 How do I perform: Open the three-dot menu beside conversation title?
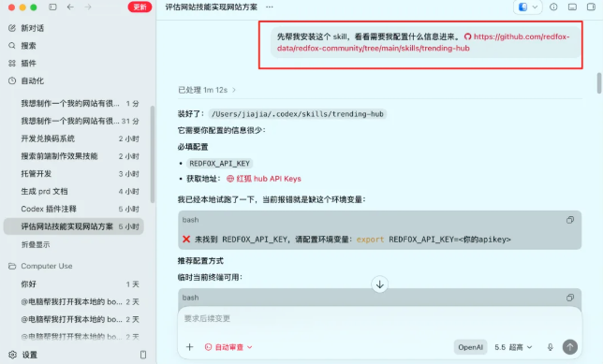click(x=270, y=7)
